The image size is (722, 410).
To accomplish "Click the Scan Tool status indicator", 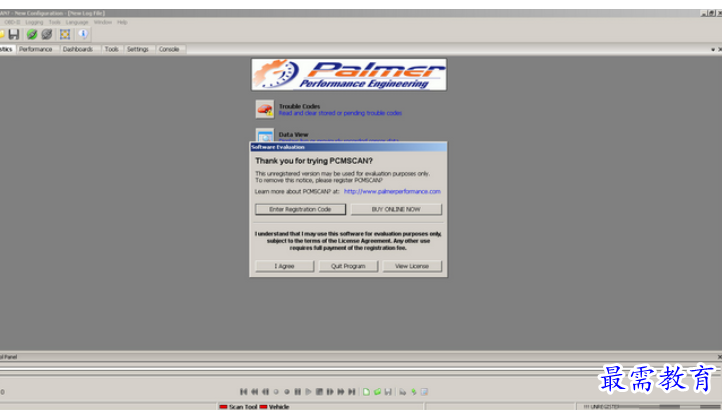I will [x=239, y=407].
